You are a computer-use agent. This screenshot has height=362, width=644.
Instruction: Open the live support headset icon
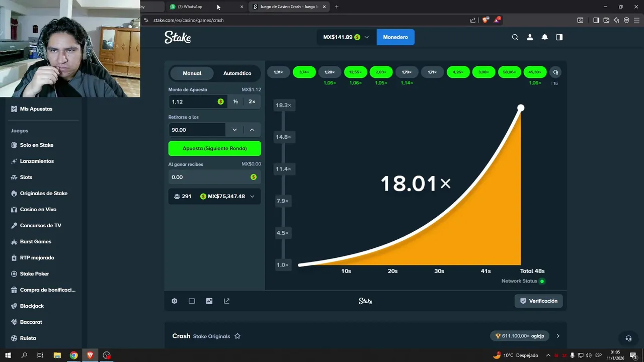tap(628, 338)
